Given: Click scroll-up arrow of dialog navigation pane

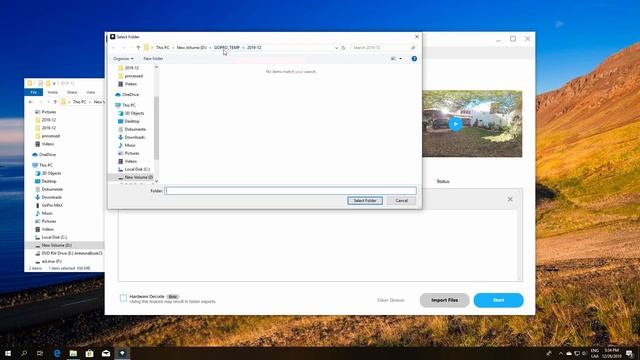Looking at the screenshot, I should [x=156, y=67].
